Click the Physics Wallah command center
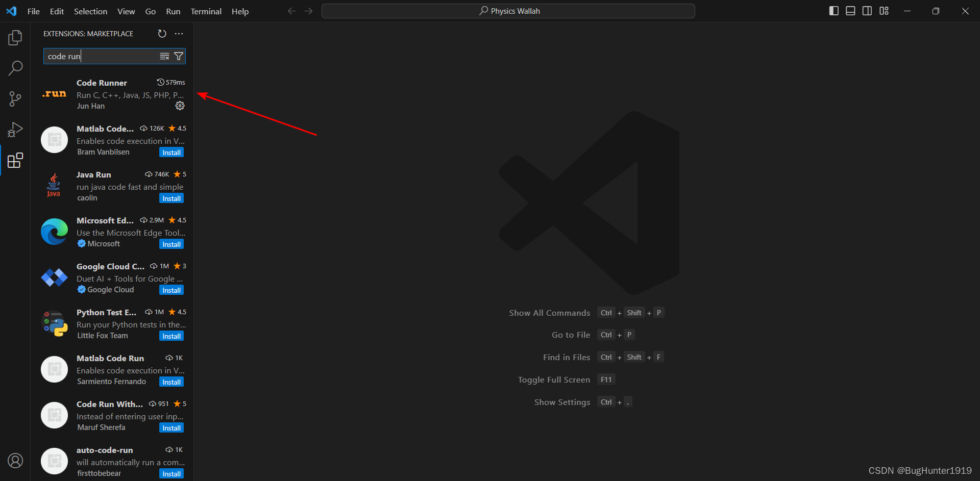Viewport: 980px width, 481px height. pos(508,11)
